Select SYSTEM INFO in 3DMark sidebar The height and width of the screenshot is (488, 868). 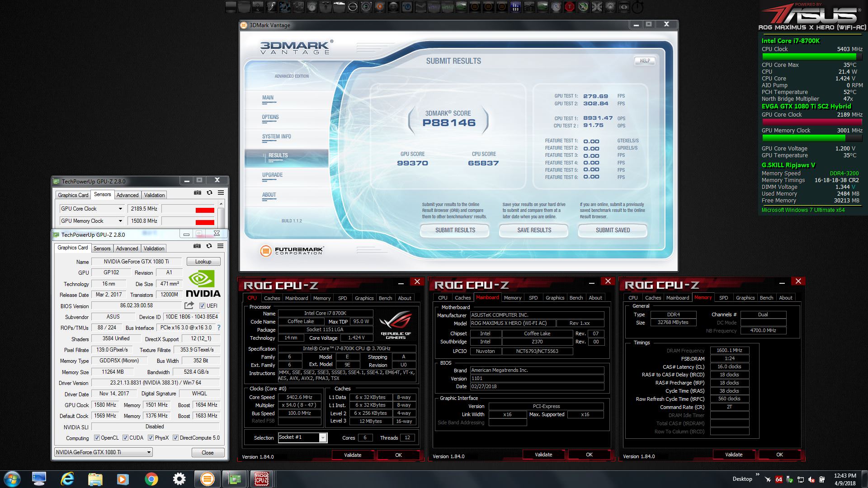tap(277, 136)
